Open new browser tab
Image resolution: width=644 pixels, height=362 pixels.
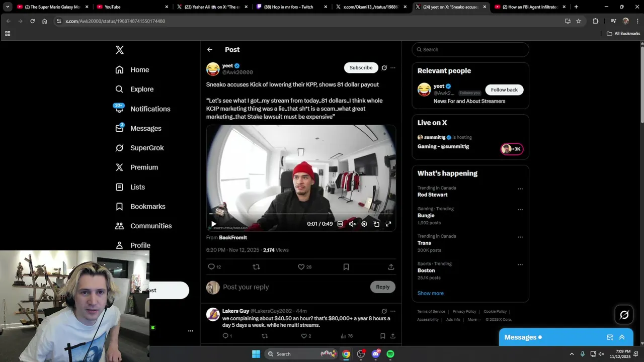[576, 7]
